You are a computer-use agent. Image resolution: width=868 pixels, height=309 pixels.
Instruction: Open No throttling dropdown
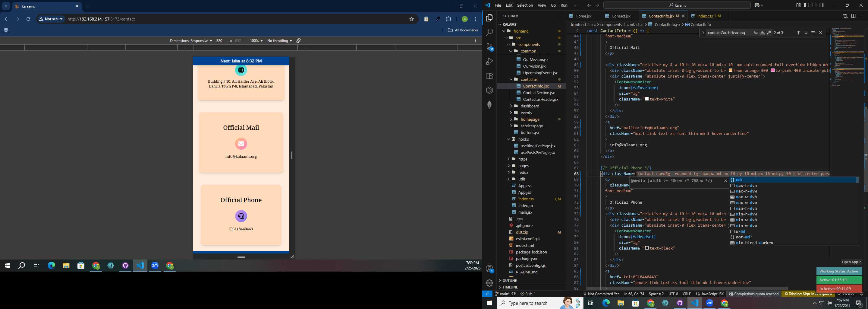pyautogui.click(x=279, y=41)
